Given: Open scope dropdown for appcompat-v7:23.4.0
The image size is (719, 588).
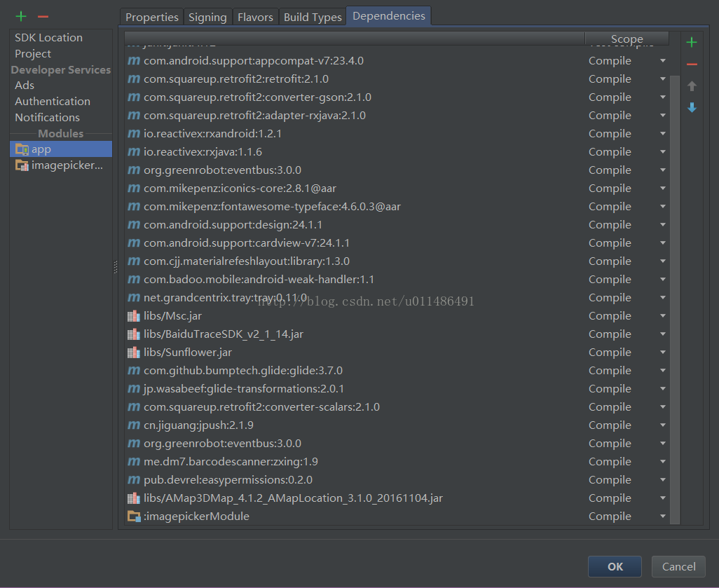Looking at the screenshot, I should 663,60.
